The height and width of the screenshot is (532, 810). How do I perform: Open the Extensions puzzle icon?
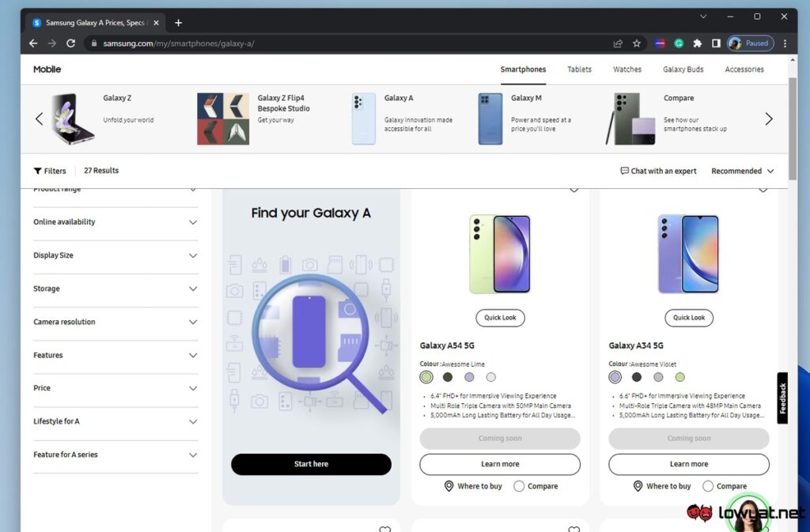[x=698, y=43]
